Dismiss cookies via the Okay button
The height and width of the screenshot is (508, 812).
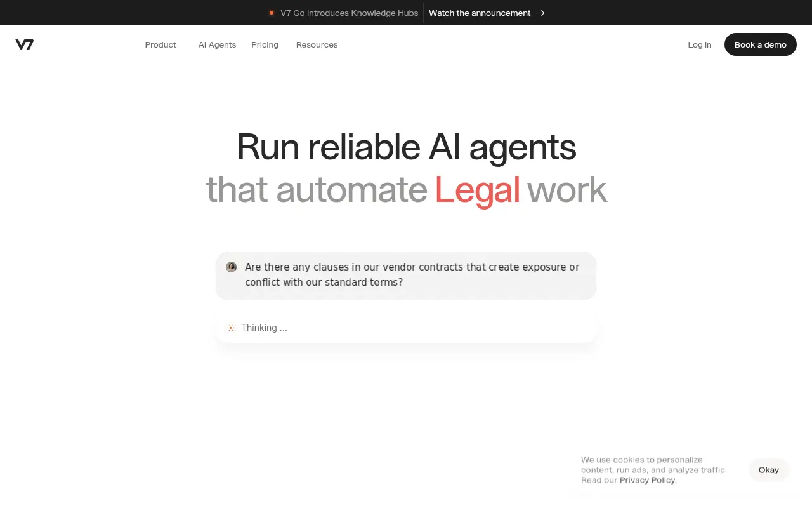[768, 470]
